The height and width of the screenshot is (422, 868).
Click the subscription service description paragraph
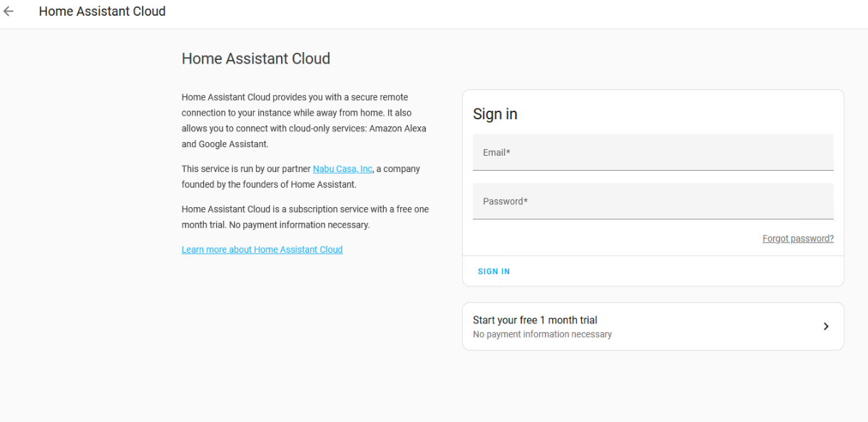point(305,217)
